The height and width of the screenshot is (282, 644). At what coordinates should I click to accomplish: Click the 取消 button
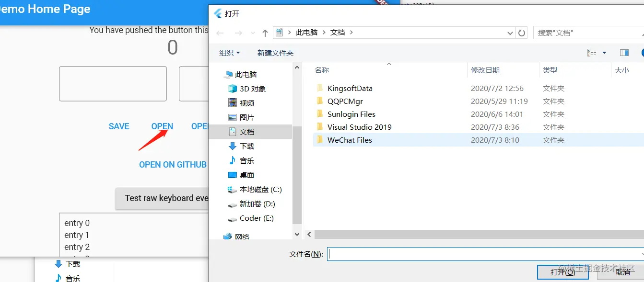coord(621,272)
